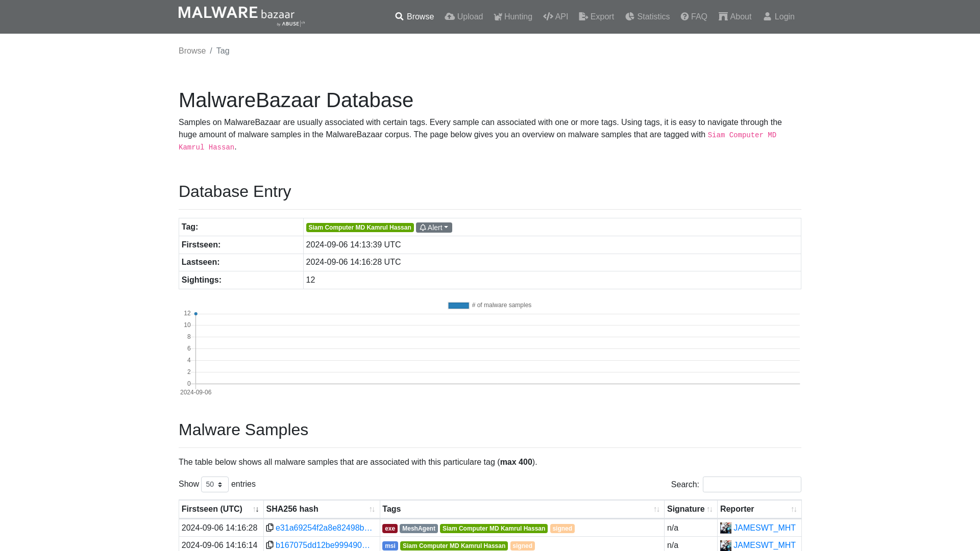Screen dimensions: 980x551
Task: Copy hash b167075dd12be999490 via clipboard icon
Action: (x=269, y=545)
